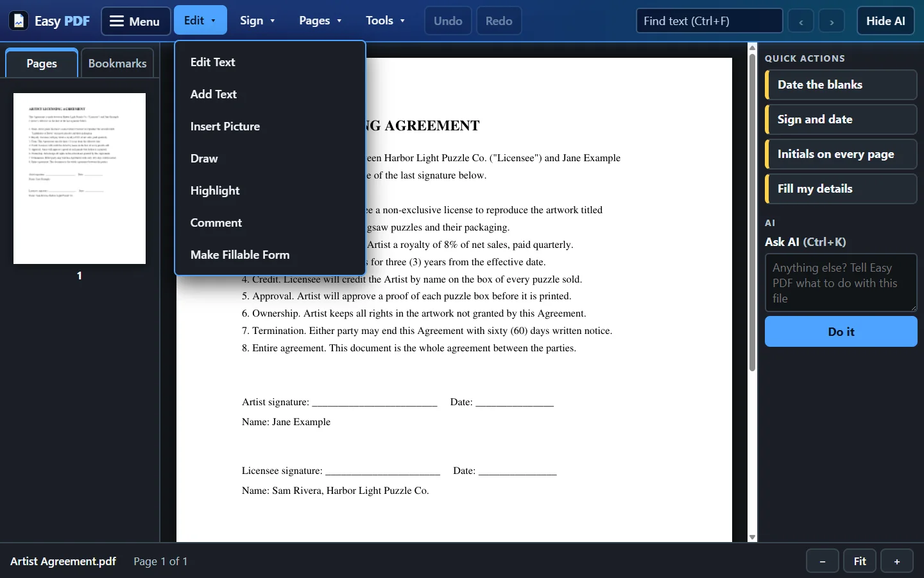
Task: Focus the Find text search field
Action: tap(709, 21)
